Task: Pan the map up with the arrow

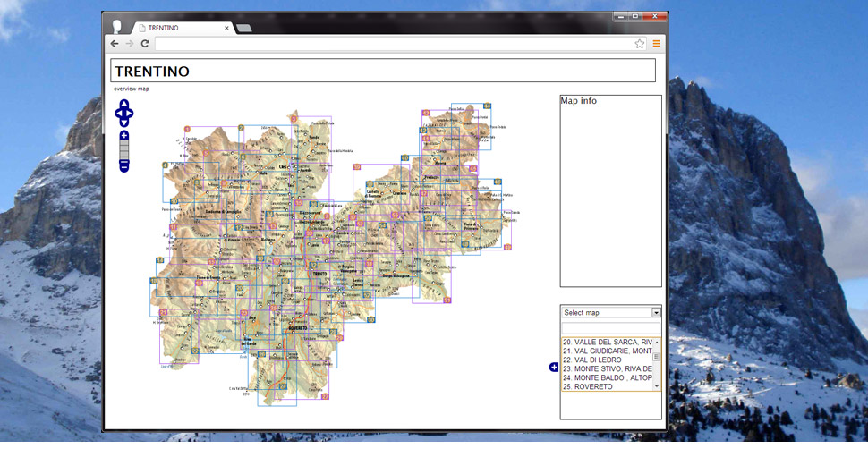Action: tap(124, 104)
